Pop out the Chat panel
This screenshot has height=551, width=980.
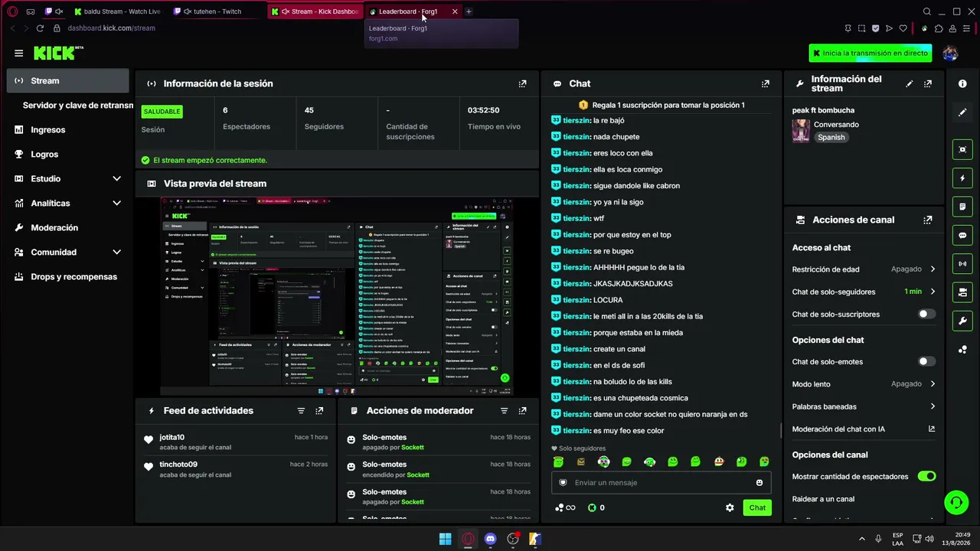(x=765, y=83)
